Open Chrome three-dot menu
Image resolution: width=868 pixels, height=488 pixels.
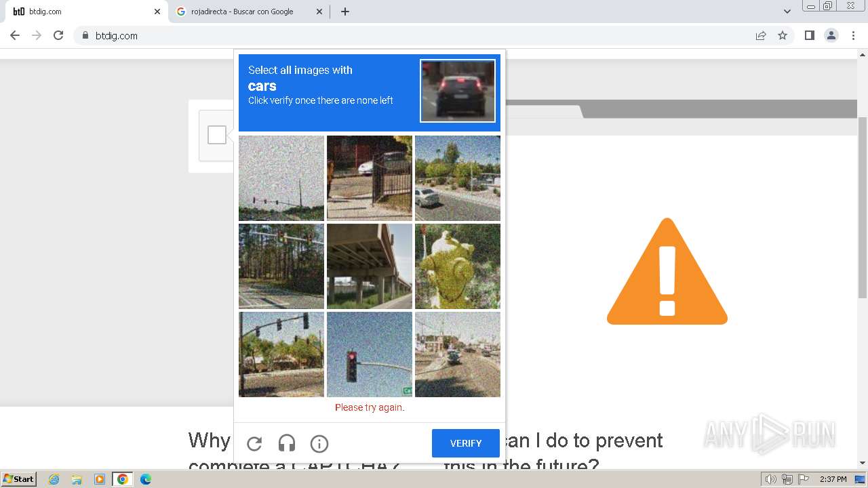tap(853, 35)
